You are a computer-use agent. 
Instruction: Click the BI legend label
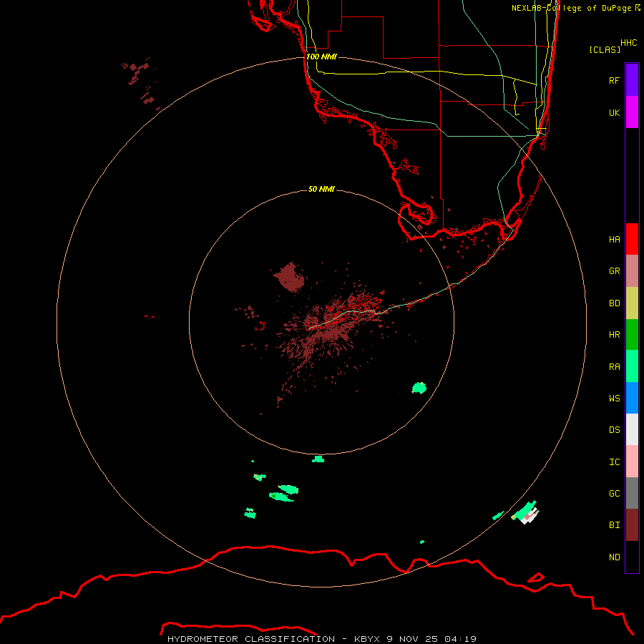pos(614,525)
